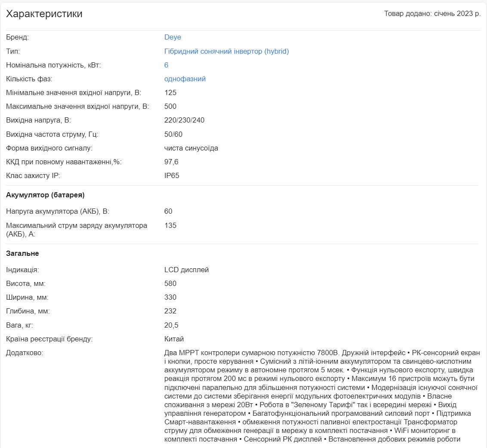Image resolution: width=487 pixels, height=448 pixels.
Task: Click the weight value 20,5
Action: click(x=171, y=325)
